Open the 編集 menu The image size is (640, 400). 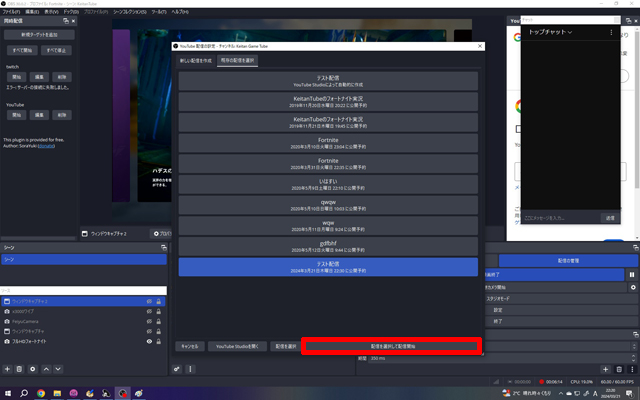click(32, 12)
